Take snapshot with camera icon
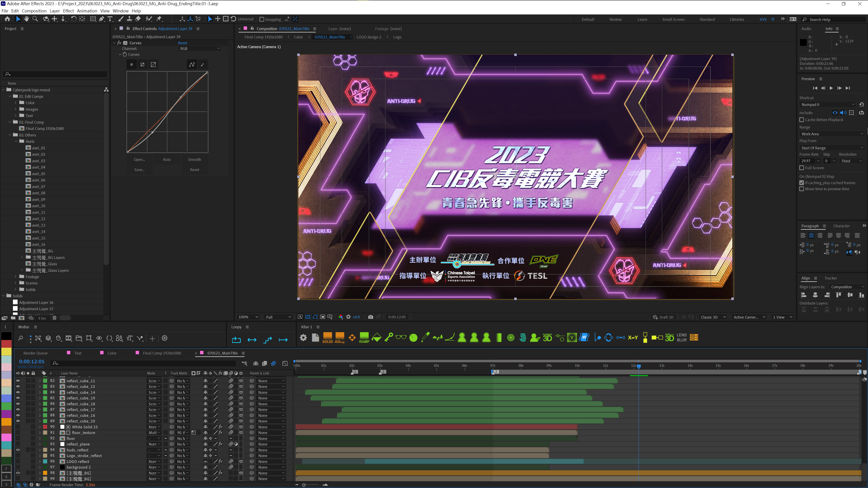 click(371, 317)
